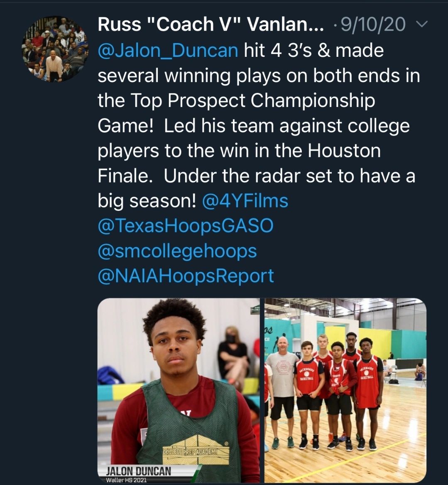Go to @TexasHoopsGASO profile
The width and height of the screenshot is (448, 485).
click(x=186, y=226)
